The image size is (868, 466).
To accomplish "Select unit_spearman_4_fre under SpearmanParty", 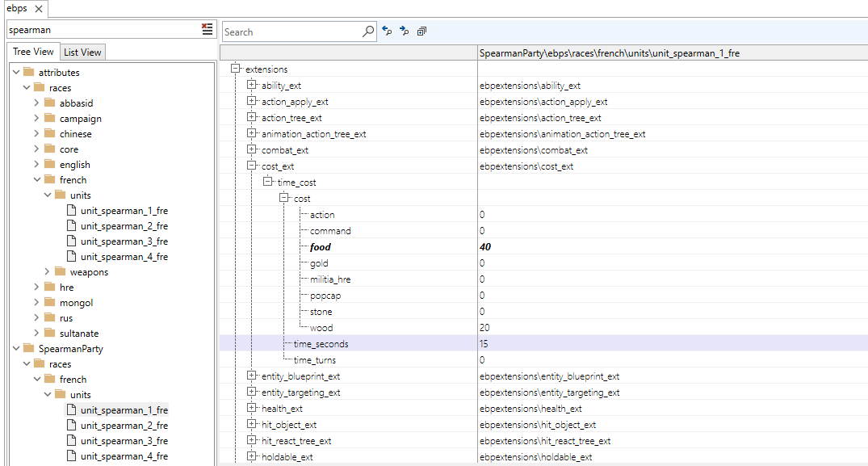I will (x=124, y=456).
